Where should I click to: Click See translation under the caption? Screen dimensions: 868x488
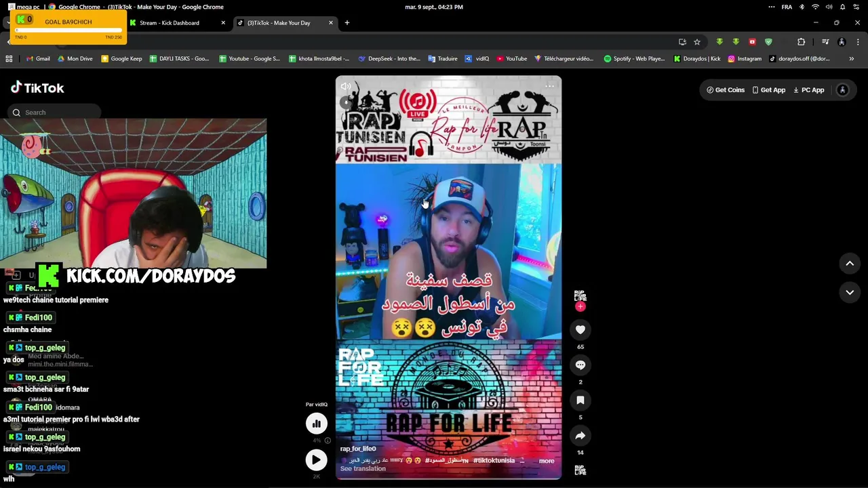tap(363, 469)
